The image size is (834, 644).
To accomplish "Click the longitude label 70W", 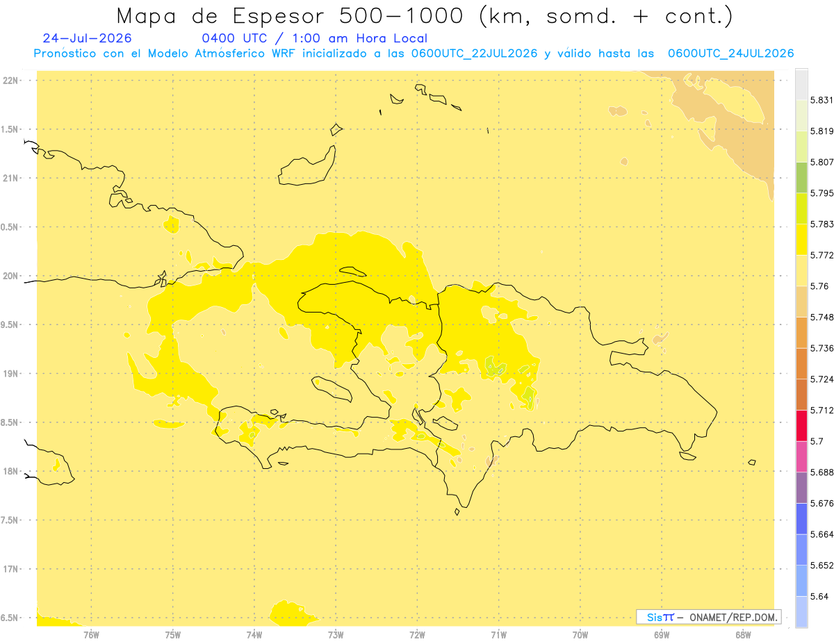I will tap(580, 634).
